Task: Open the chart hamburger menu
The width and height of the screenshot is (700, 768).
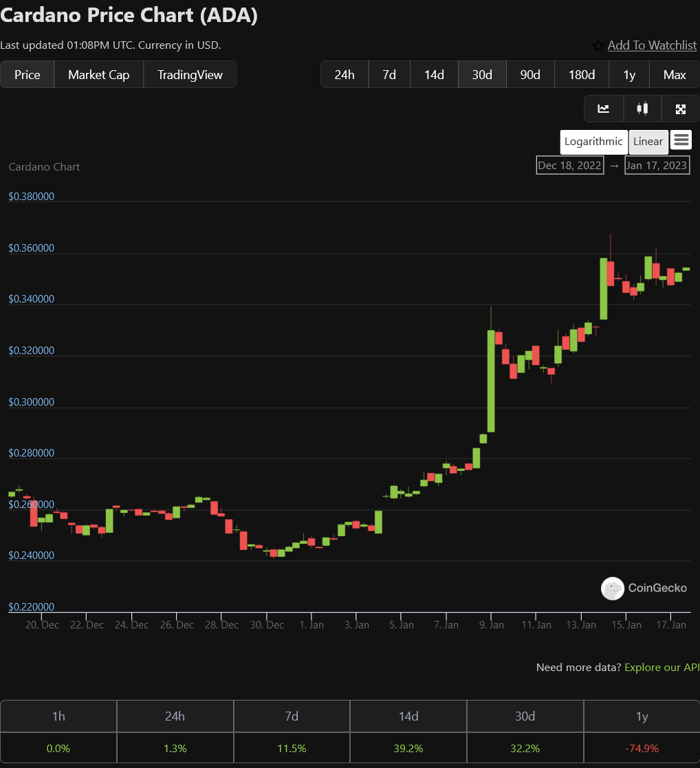Action: point(681,140)
